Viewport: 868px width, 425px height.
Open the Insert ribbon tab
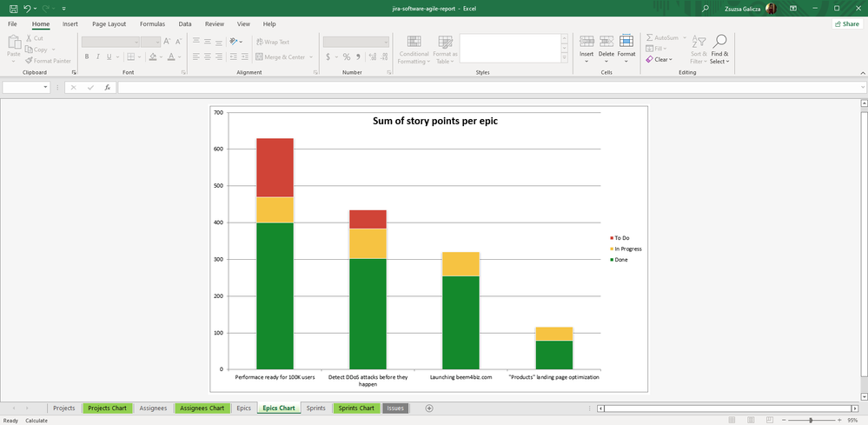coord(70,24)
